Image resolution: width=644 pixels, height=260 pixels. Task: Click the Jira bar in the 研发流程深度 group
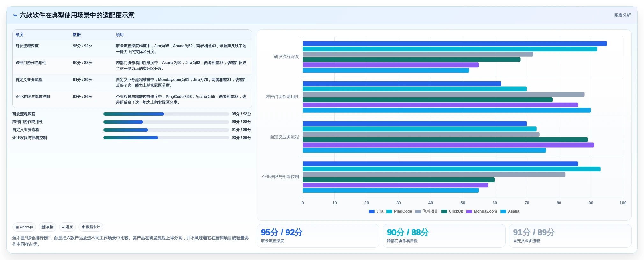[455, 44]
